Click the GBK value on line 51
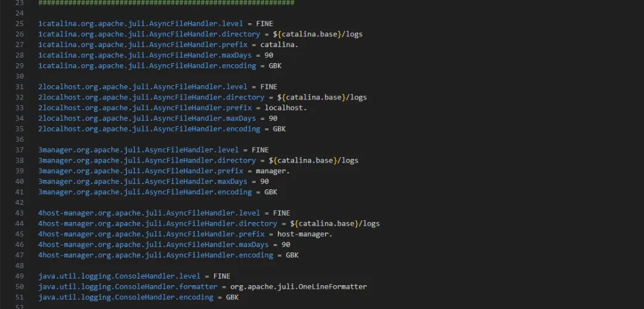Viewport: 644px width, 309px height. click(233, 297)
